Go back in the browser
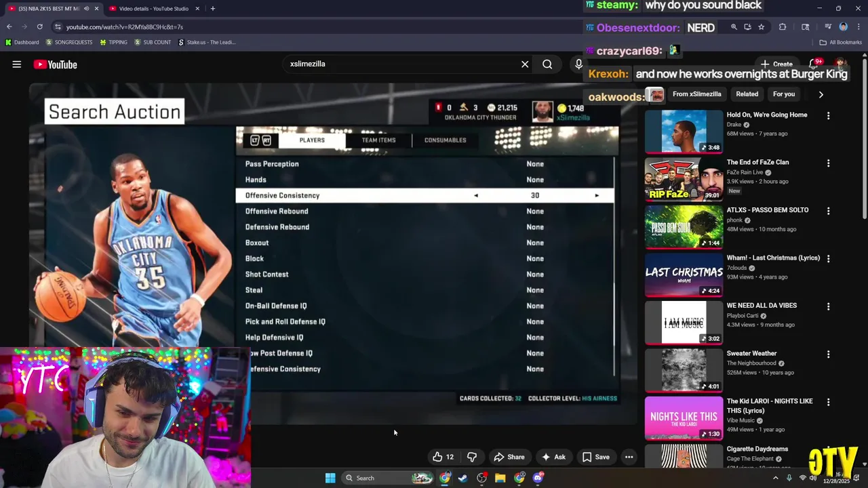The width and height of the screenshot is (868, 488). 9,27
